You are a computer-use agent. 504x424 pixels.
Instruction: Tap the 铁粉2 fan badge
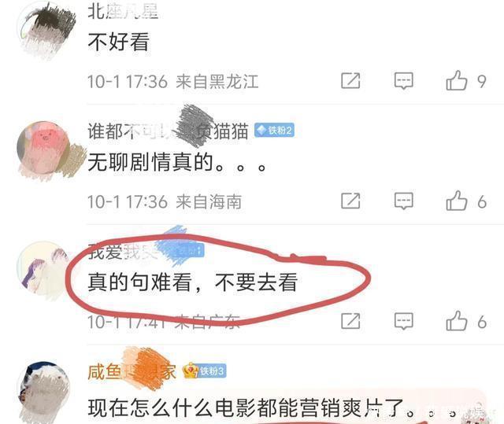point(274,131)
